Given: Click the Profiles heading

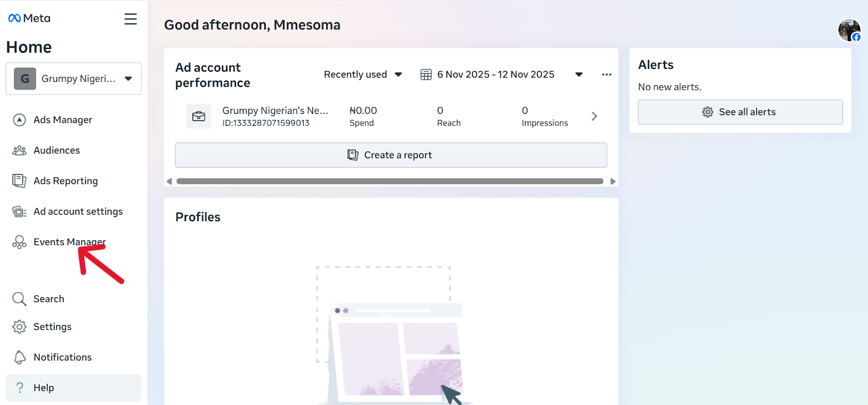Looking at the screenshot, I should (x=198, y=217).
